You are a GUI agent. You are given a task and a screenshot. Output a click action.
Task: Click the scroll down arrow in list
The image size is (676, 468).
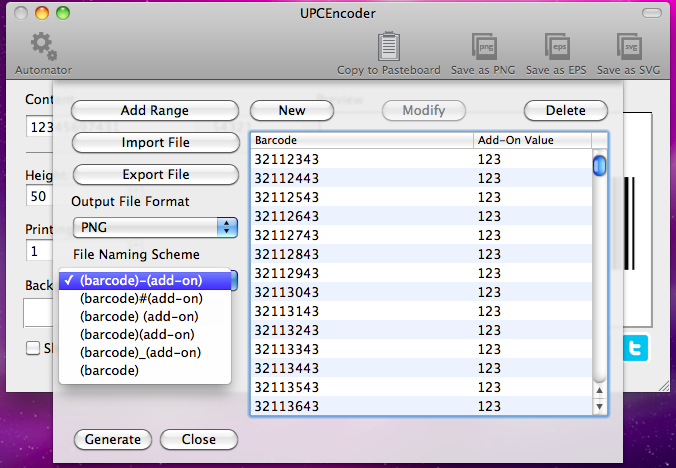(x=599, y=406)
